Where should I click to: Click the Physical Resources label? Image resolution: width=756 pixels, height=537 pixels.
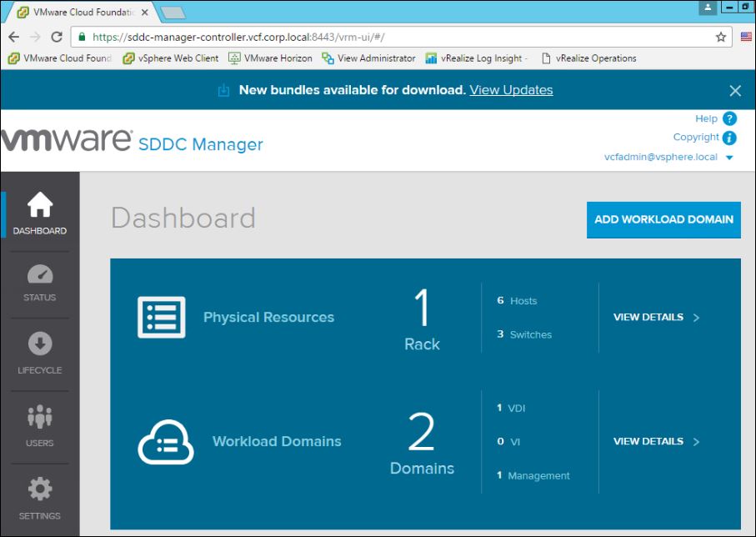(x=268, y=317)
